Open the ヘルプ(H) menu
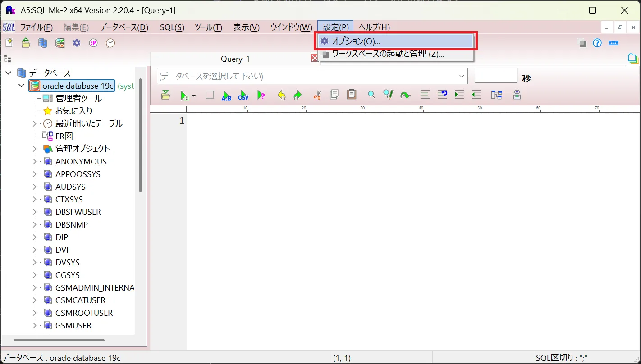This screenshot has width=641, height=364. [x=374, y=27]
